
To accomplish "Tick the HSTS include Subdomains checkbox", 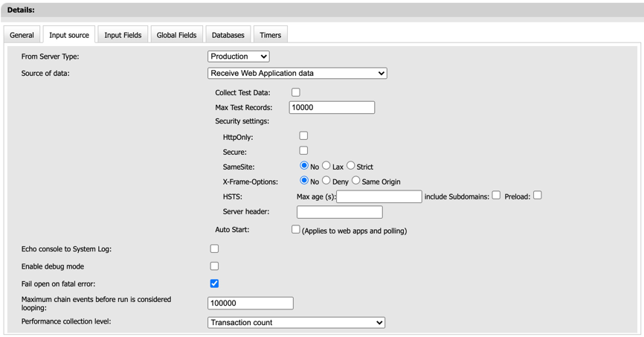I will 496,196.
